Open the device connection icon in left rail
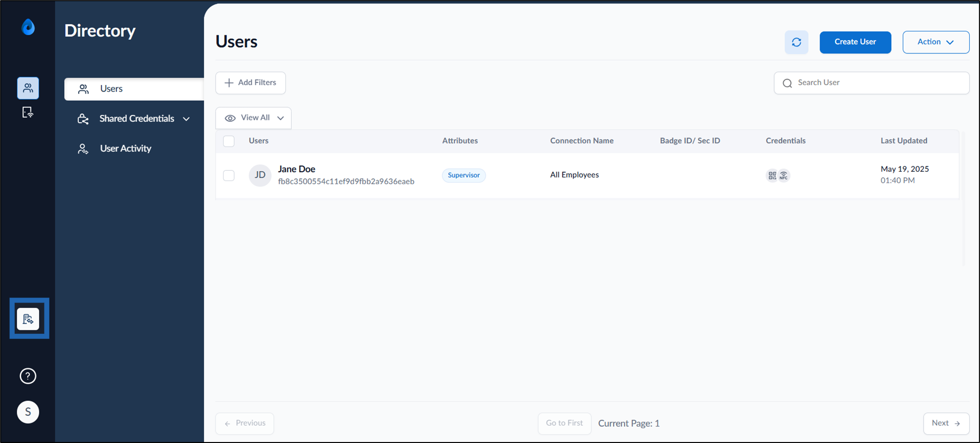980x443 pixels. [28, 113]
